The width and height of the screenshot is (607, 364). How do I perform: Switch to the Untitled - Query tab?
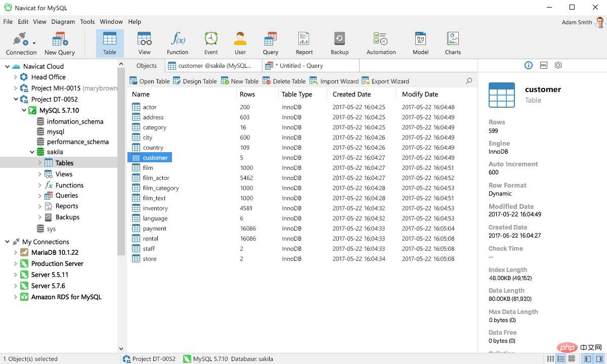pos(311,66)
